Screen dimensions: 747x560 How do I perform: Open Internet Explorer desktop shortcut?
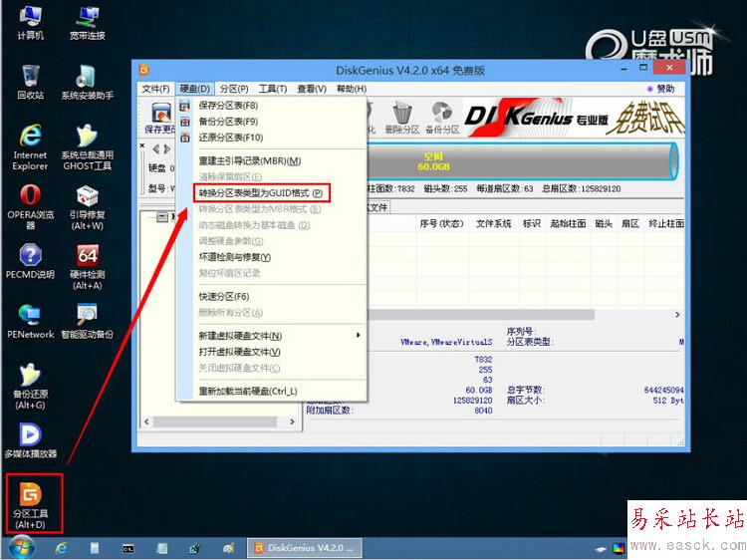pos(31,146)
